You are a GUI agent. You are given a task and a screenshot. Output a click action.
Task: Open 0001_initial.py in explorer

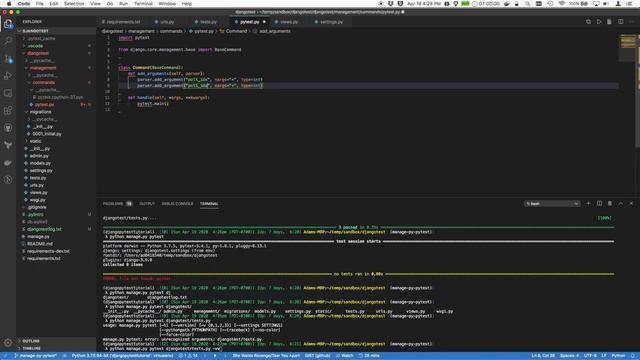point(47,134)
